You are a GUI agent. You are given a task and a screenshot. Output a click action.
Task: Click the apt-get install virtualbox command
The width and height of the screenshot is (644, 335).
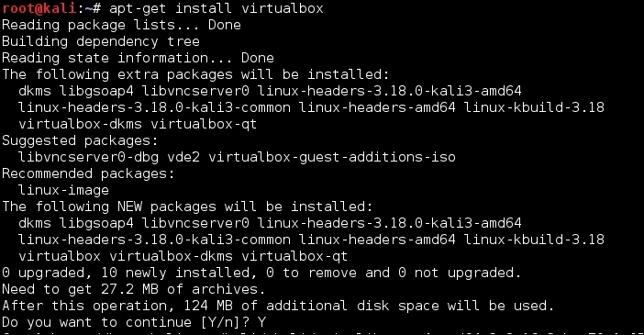(217, 8)
